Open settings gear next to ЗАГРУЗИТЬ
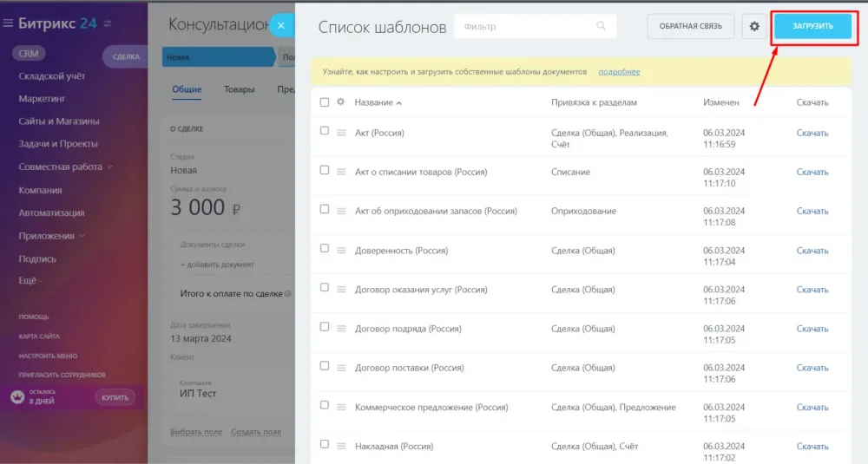The height and width of the screenshot is (464, 868). point(754,26)
